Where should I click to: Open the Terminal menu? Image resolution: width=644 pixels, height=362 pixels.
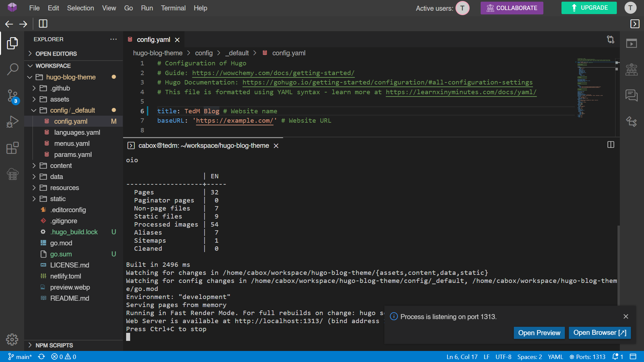(x=173, y=8)
